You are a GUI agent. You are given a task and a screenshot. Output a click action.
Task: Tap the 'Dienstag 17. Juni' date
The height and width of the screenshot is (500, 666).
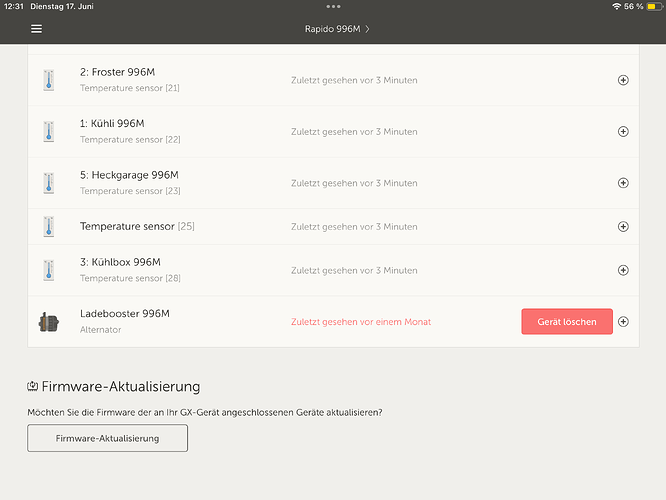click(x=62, y=6)
